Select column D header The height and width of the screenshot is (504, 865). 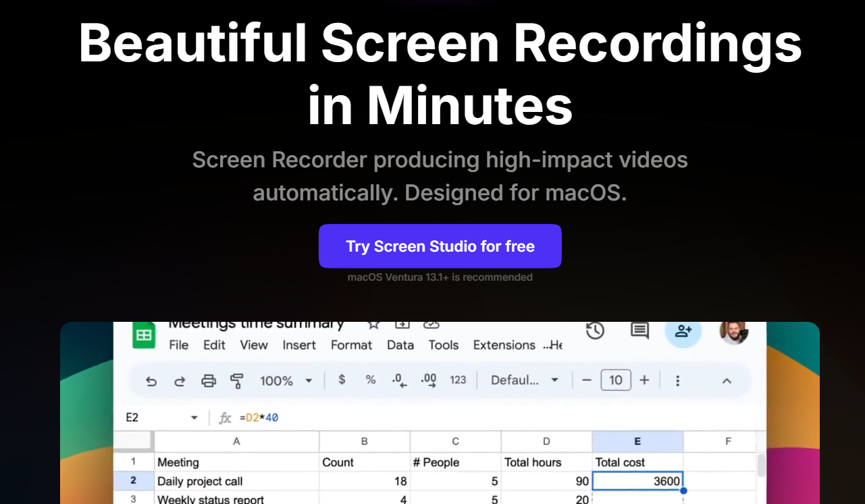(x=547, y=441)
